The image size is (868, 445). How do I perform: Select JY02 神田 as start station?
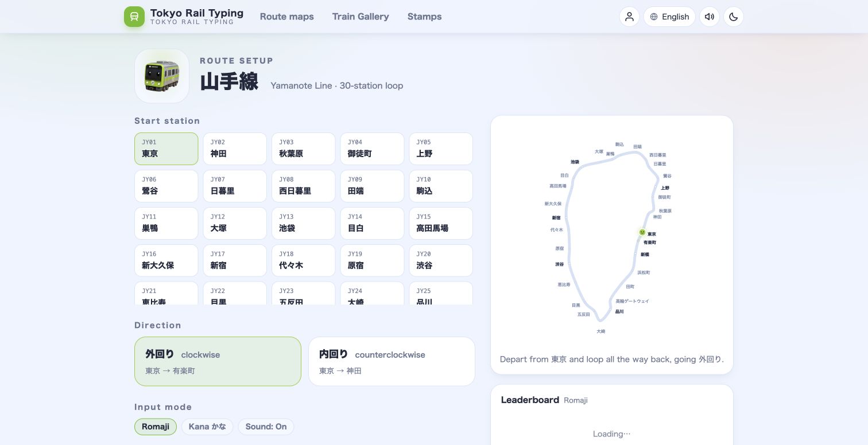pyautogui.click(x=235, y=149)
